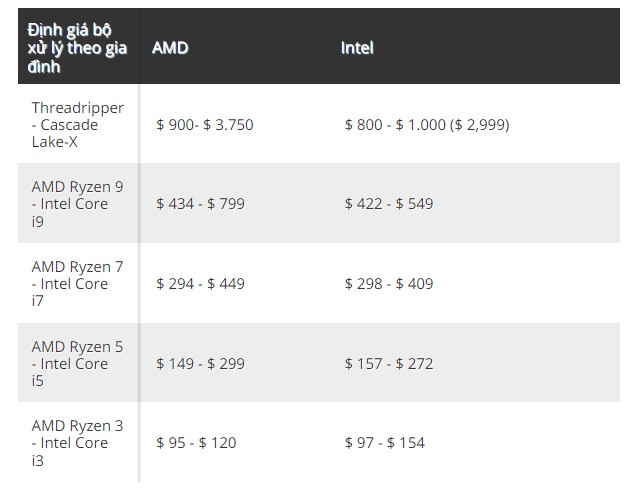Image resolution: width=632 pixels, height=494 pixels.
Task: Click the AMD Ryzen 7 - Intel Core i7 label
Action: pyautogui.click(x=77, y=284)
